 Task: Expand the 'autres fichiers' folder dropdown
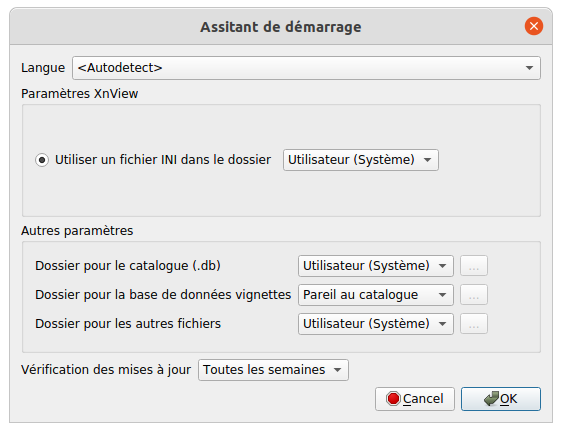376,324
